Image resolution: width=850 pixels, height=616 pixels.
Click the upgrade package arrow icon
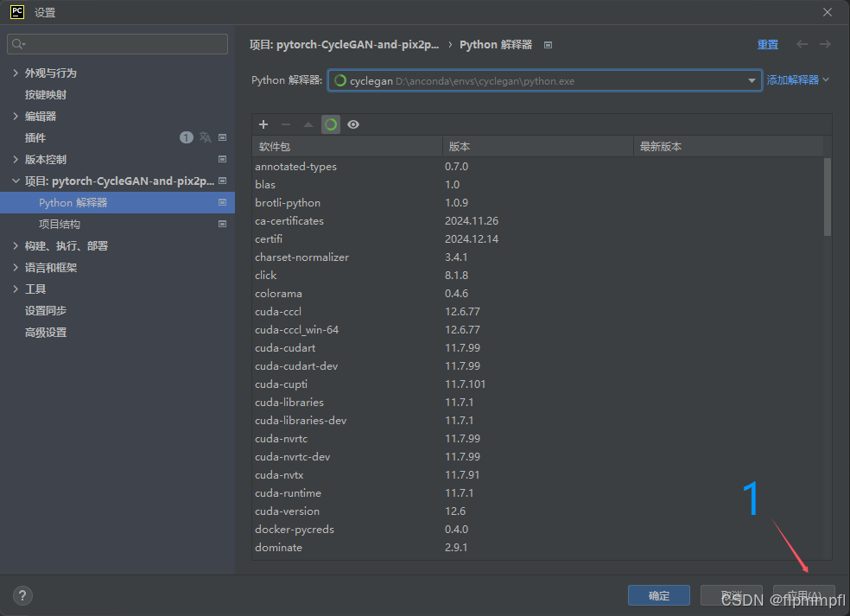(x=308, y=124)
